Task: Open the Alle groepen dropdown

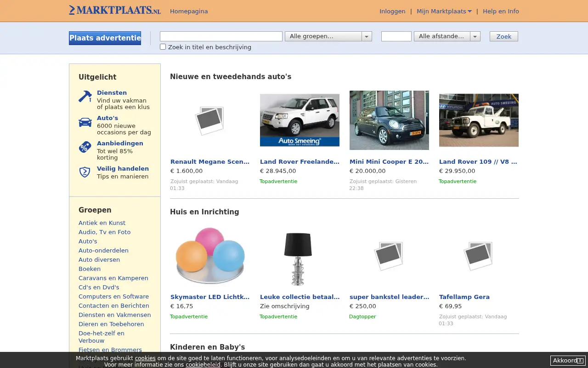Action: [x=328, y=36]
